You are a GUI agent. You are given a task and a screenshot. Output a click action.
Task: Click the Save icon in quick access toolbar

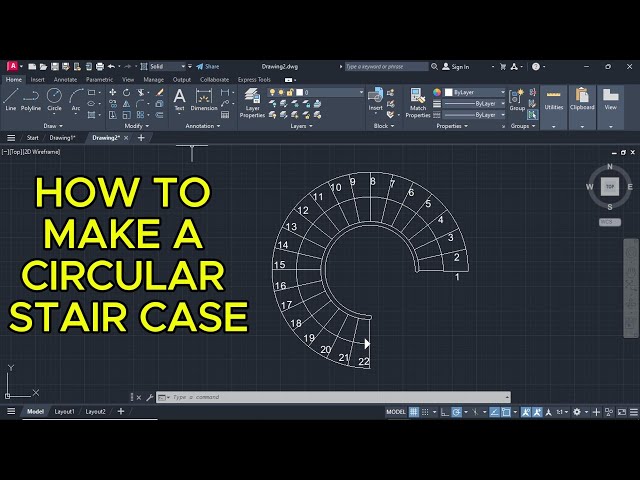pyautogui.click(x=55, y=67)
